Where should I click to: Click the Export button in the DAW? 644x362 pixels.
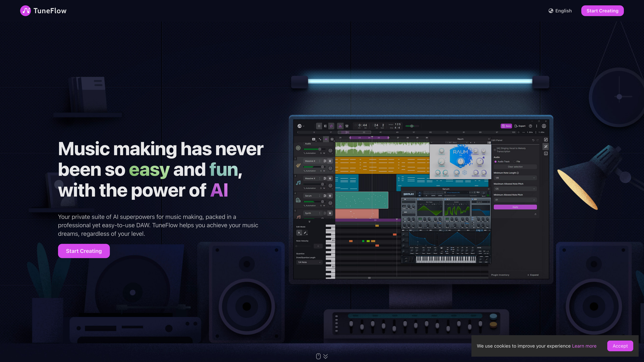[520, 126]
